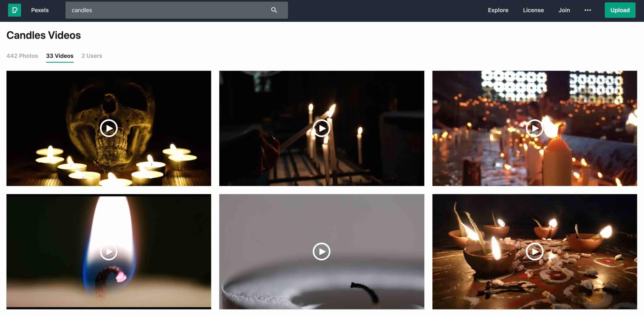Click the play button on skull candles video

[x=108, y=128]
